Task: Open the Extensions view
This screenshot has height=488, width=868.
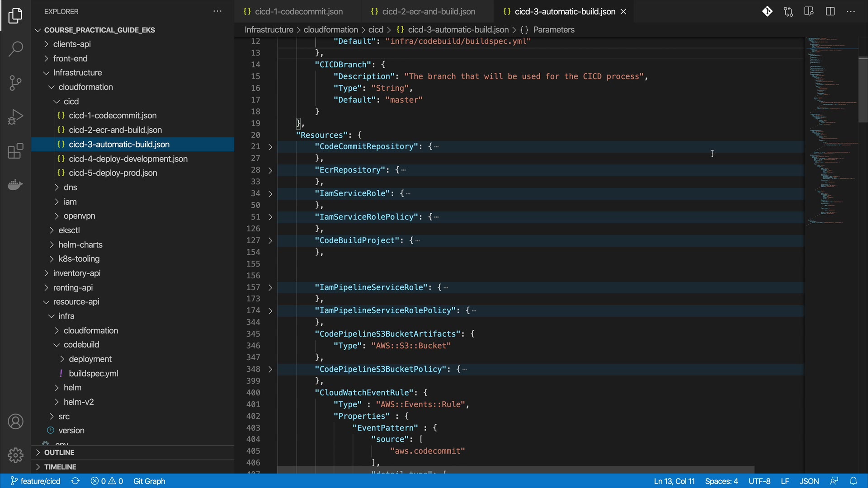Action: pos(15,151)
